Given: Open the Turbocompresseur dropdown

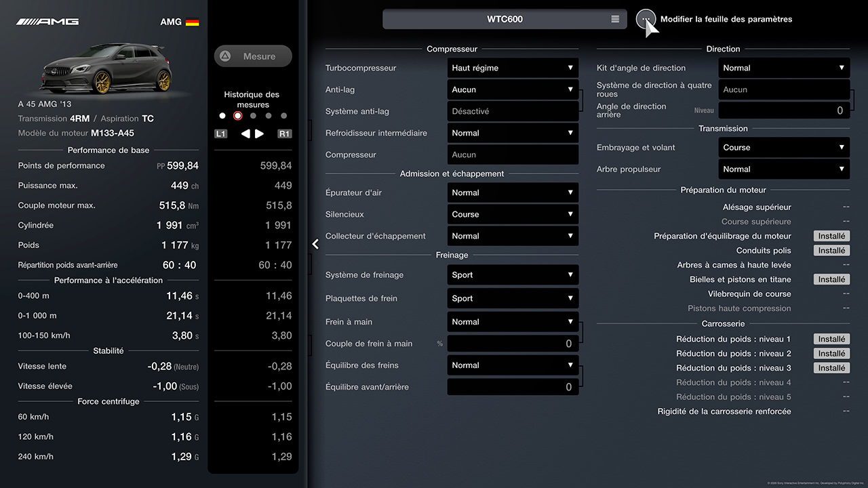Looking at the screenshot, I should click(x=513, y=68).
